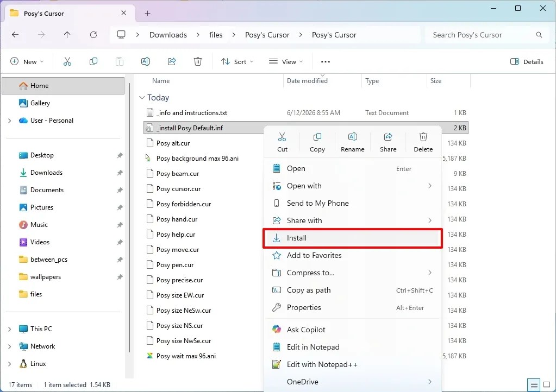
Task: Click Rename in the context menu
Action: [353, 142]
